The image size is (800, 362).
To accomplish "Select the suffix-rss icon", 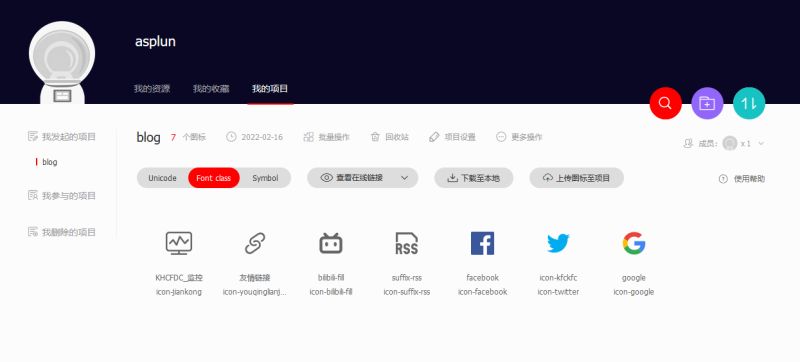I will (407, 243).
